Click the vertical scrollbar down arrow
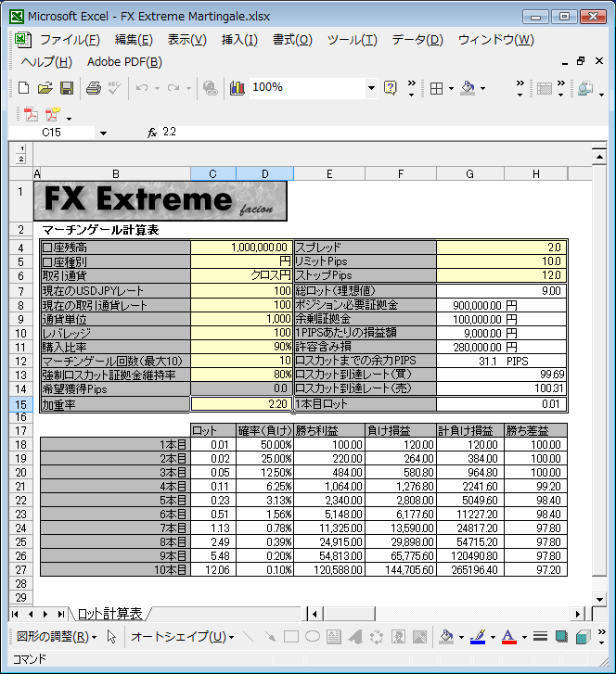616x674 pixels. coord(599,599)
